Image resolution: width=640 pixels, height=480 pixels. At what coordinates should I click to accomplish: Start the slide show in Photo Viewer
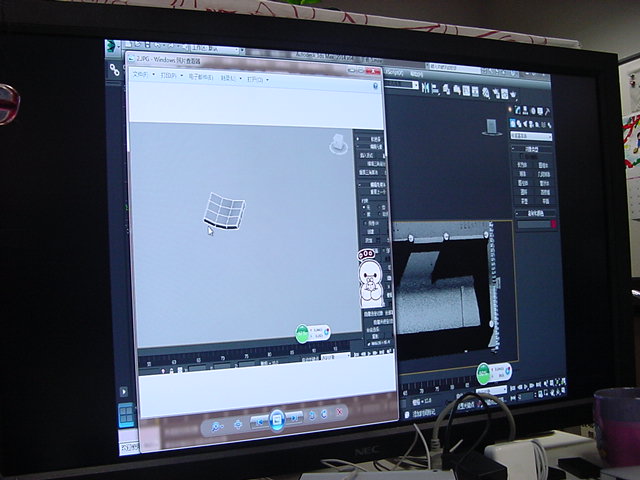277,420
